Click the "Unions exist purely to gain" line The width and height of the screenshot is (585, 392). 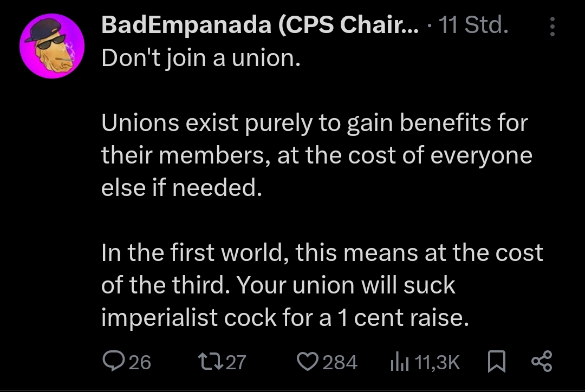point(315,123)
